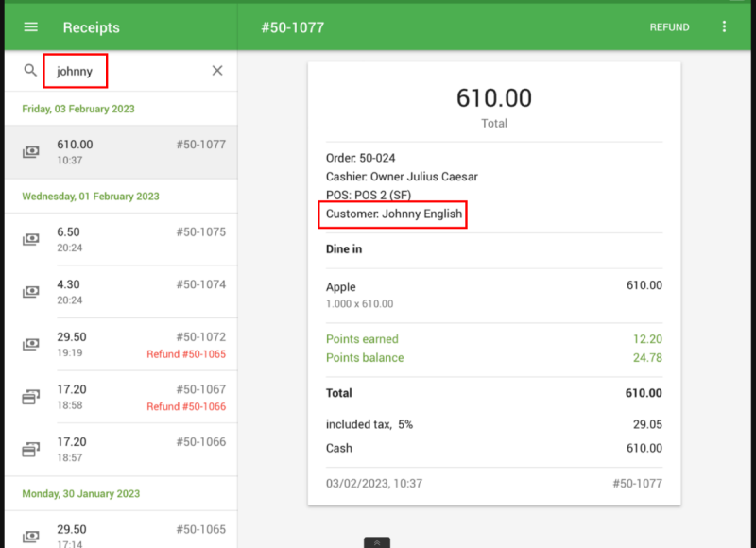Open the Refund #50-1066 link
Viewport: 756px width, 548px height.
click(x=186, y=406)
